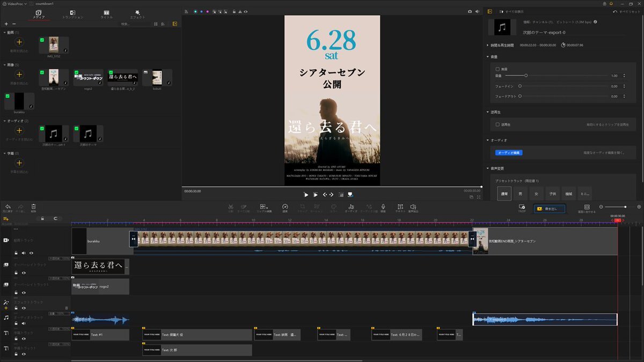Click the fit-to-screen timeline icon
Viewport: 644px width, 362px height.
click(587, 207)
